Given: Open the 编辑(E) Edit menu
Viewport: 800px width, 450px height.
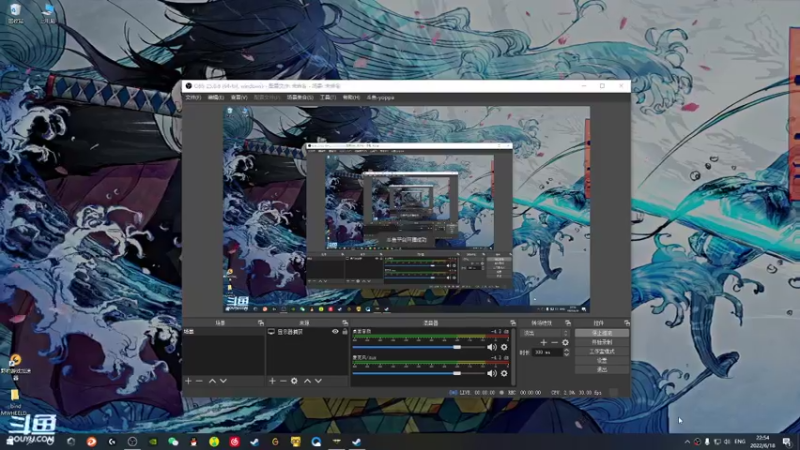Looking at the screenshot, I should (x=216, y=97).
